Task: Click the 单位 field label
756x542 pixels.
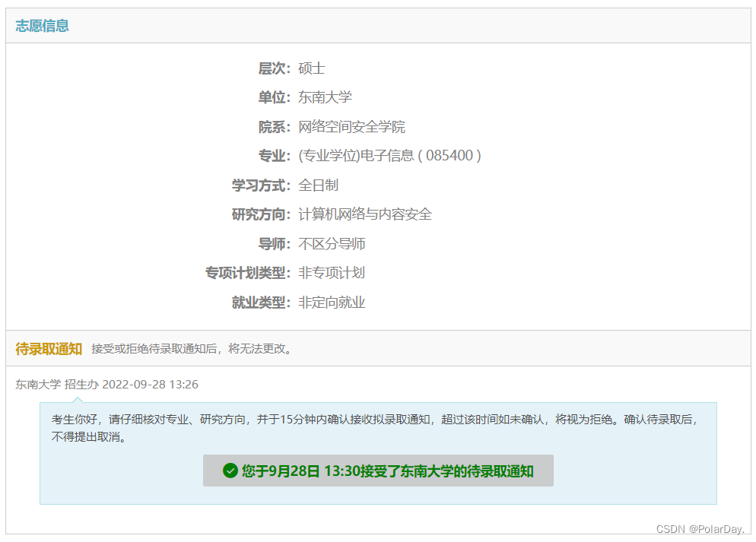Action: point(275,97)
